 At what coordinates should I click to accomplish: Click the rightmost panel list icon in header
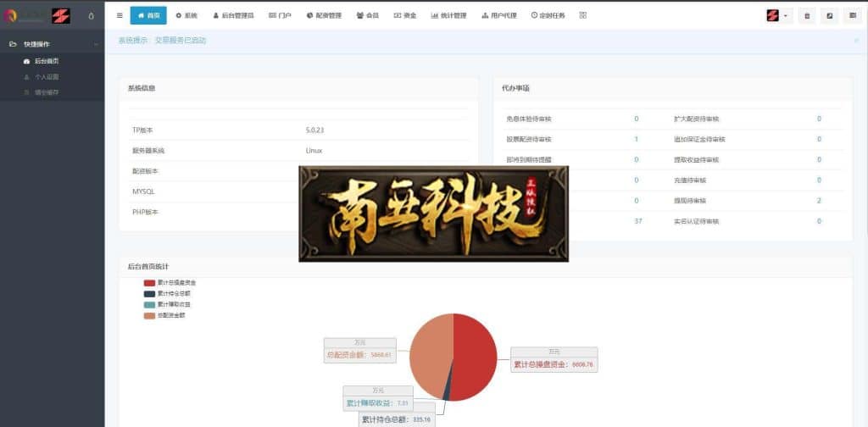pyautogui.click(x=853, y=15)
